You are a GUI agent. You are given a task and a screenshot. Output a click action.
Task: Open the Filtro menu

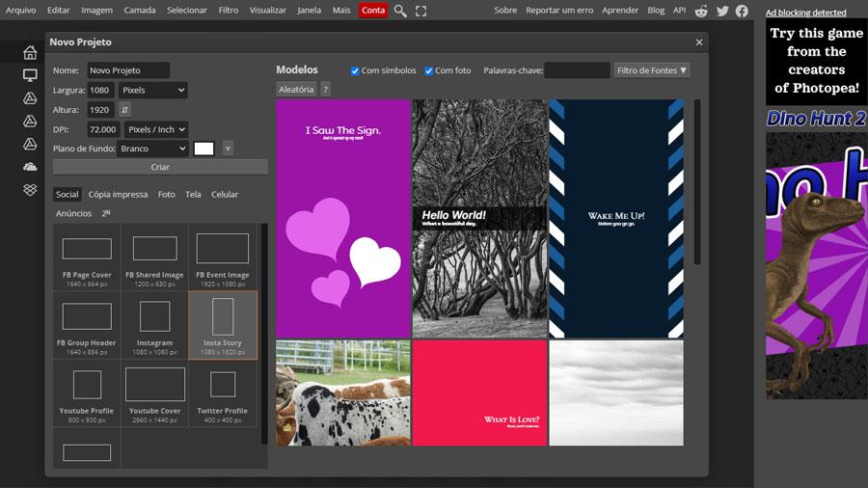(229, 11)
